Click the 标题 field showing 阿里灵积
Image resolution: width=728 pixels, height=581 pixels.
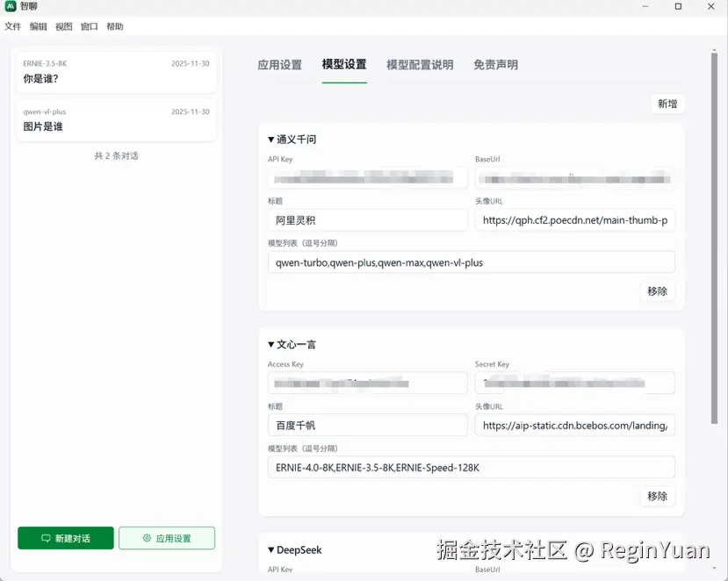(x=367, y=220)
